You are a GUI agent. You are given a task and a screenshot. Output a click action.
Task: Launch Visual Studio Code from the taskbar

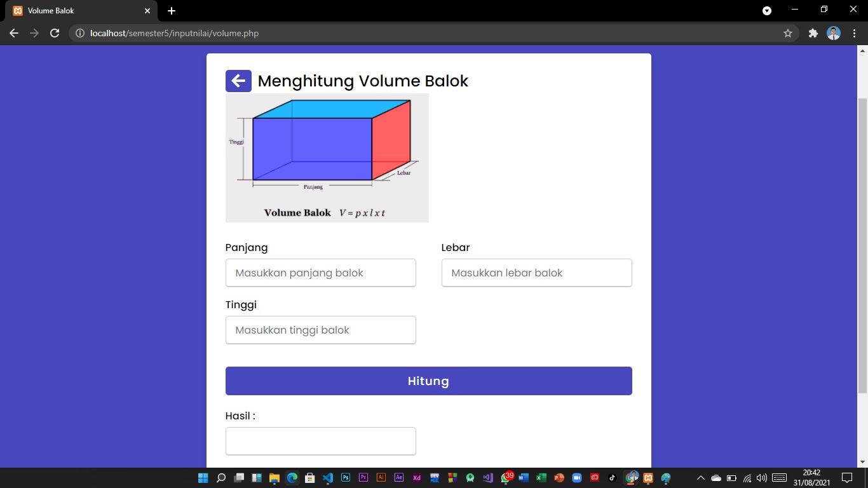[327, 477]
